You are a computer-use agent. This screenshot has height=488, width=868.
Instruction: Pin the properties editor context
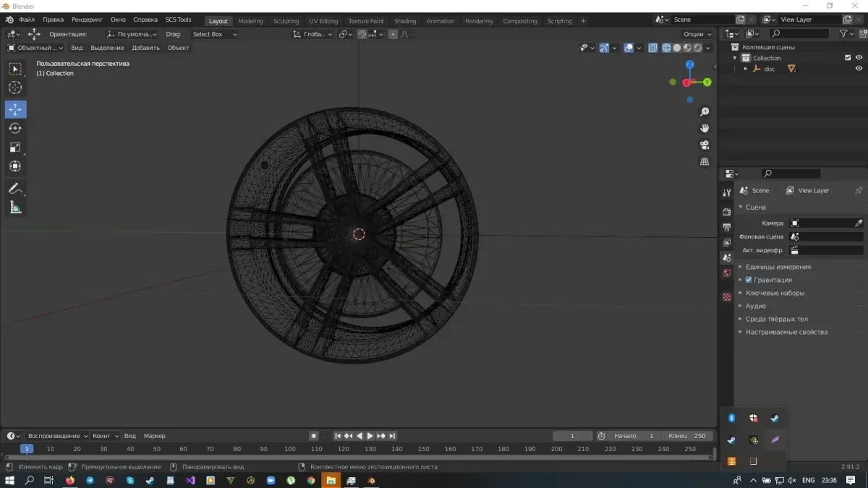pyautogui.click(x=859, y=190)
